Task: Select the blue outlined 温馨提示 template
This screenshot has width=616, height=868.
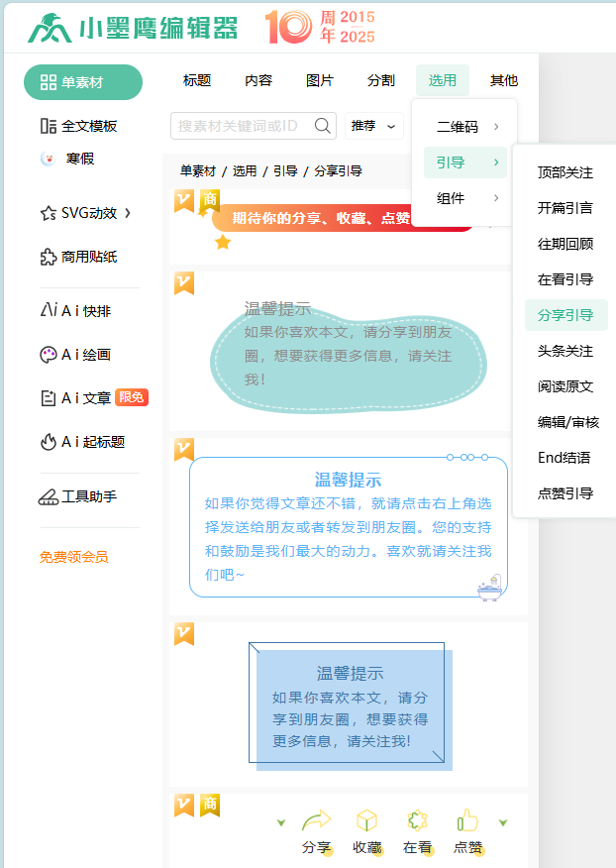Action: [x=349, y=527]
